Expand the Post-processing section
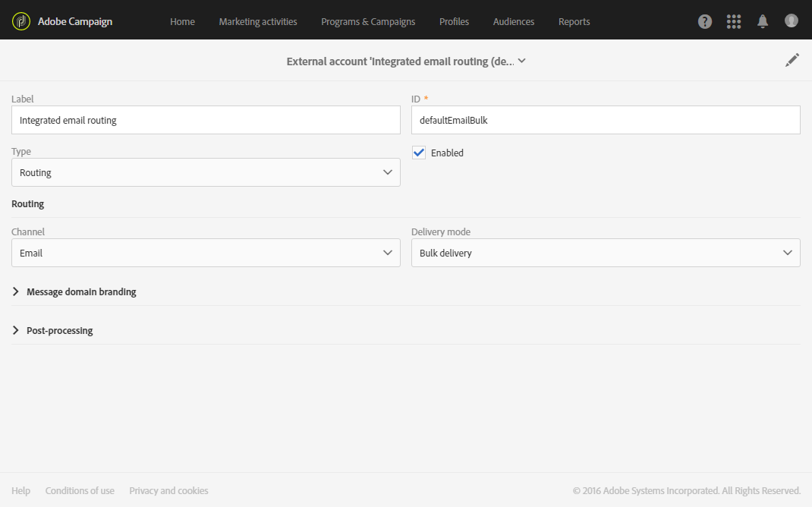Image resolution: width=812 pixels, height=507 pixels. [x=59, y=330]
